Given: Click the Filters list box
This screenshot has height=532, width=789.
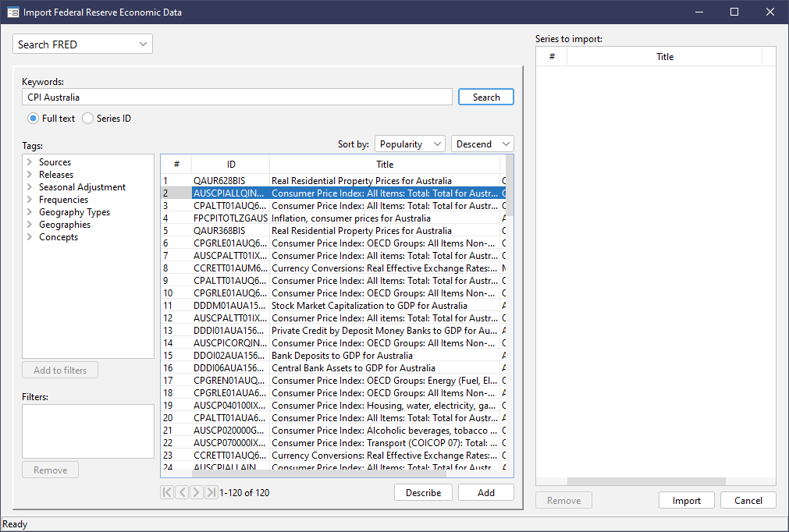Looking at the screenshot, I should tap(88, 431).
